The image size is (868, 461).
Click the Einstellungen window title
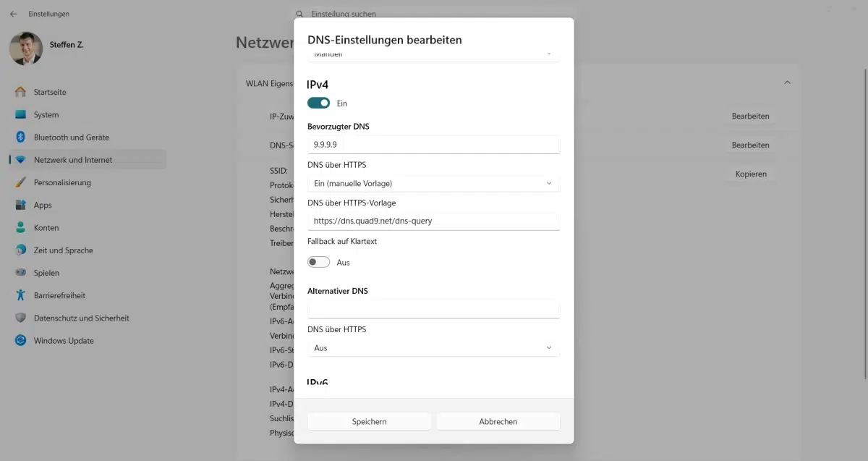48,14
